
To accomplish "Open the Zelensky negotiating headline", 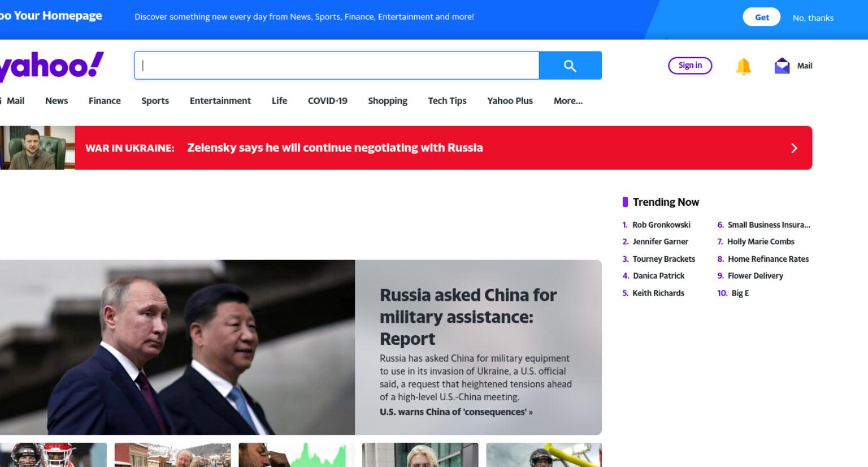I will click(x=335, y=148).
